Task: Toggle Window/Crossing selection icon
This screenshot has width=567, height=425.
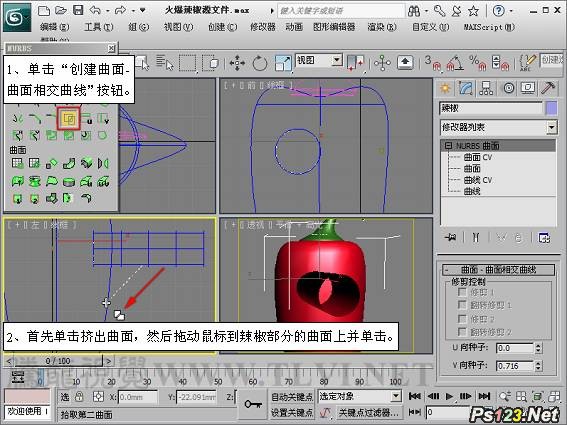Action: pyautogui.click(x=211, y=63)
